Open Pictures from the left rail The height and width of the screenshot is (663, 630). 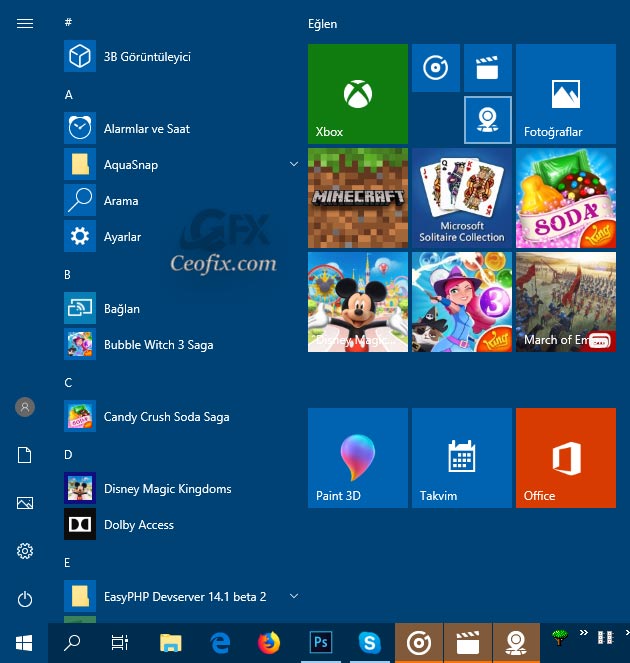point(25,503)
